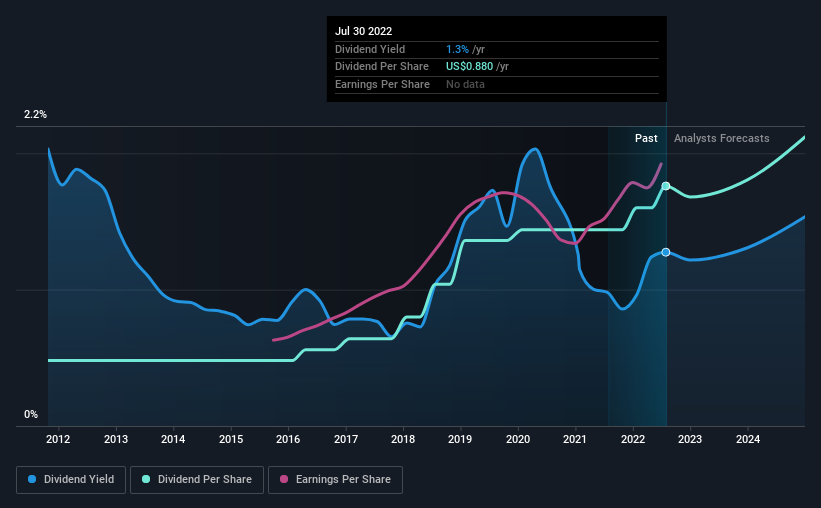The image size is (821, 508).
Task: Click the US$0.880 dividend value
Action: pyautogui.click(x=469, y=67)
